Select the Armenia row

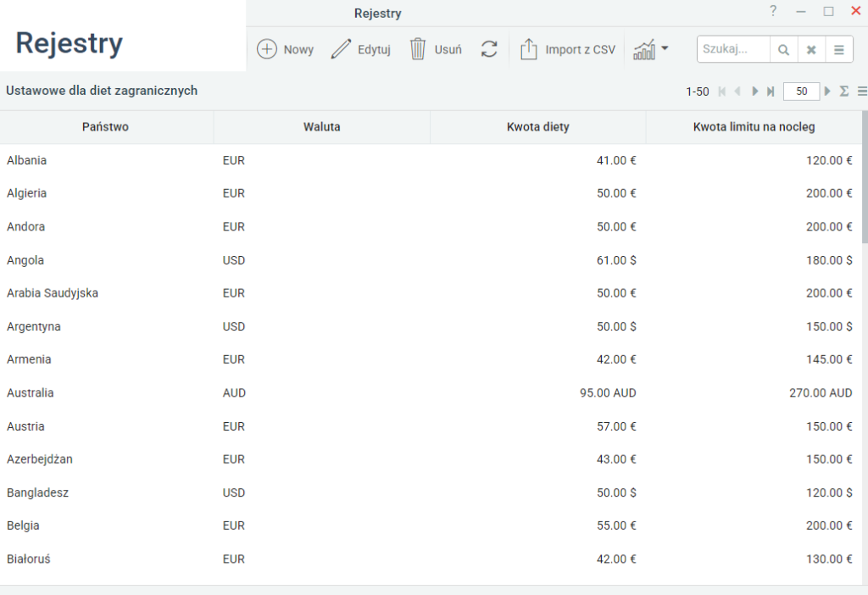431,359
